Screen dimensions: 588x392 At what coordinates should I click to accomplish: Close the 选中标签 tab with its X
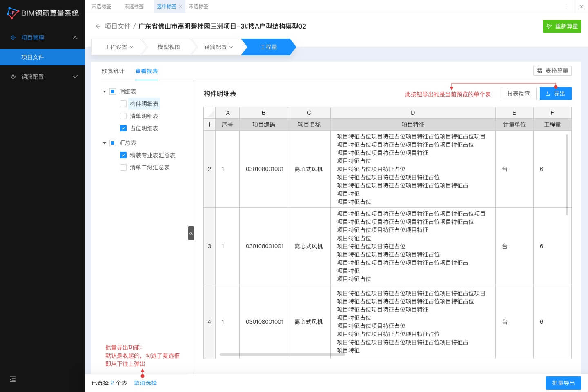tap(180, 7)
